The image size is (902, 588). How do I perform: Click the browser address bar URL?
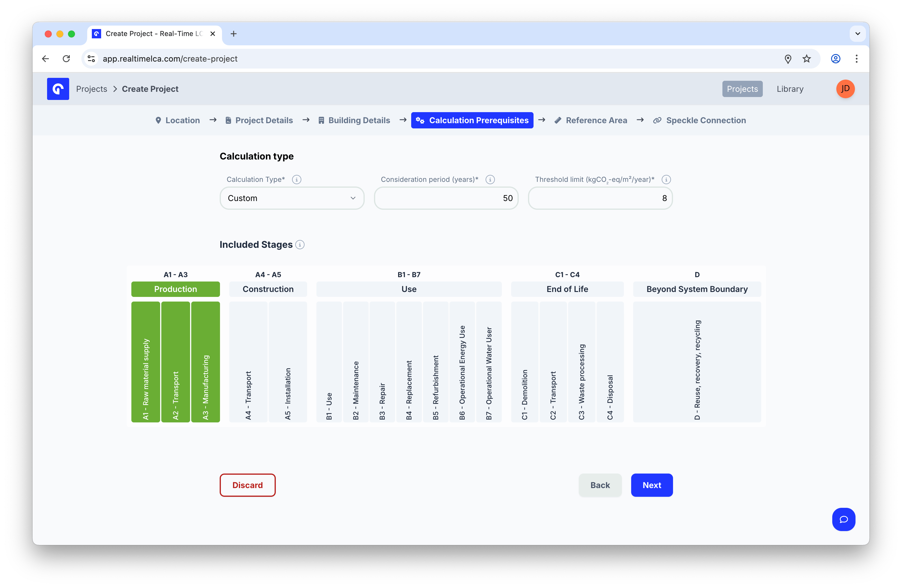170,59
